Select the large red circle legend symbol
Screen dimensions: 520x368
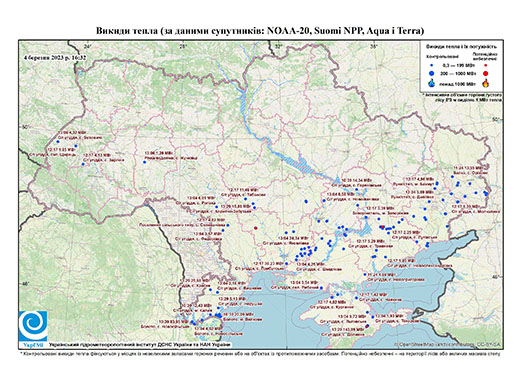point(485,73)
